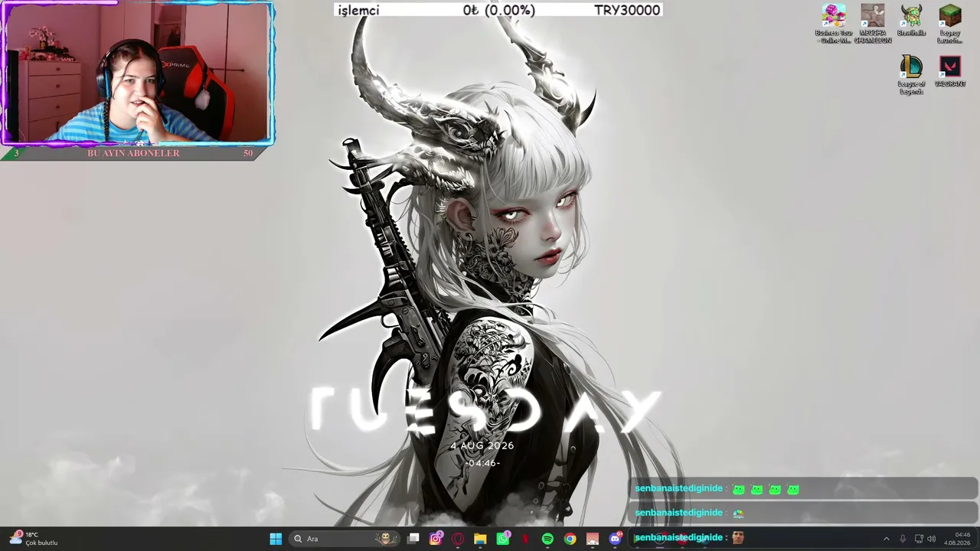The image size is (980, 551).
Task: Launch the VALORANT desktop shortcut
Action: (950, 72)
